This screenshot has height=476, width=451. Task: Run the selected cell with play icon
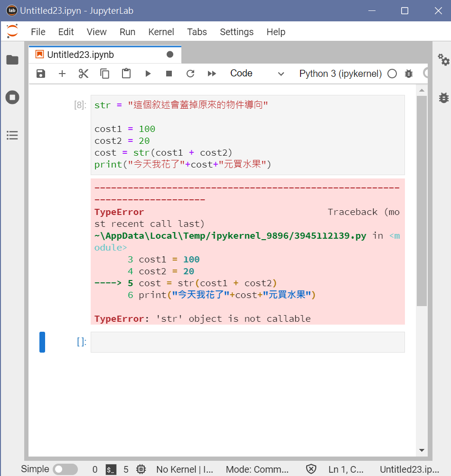coord(148,73)
